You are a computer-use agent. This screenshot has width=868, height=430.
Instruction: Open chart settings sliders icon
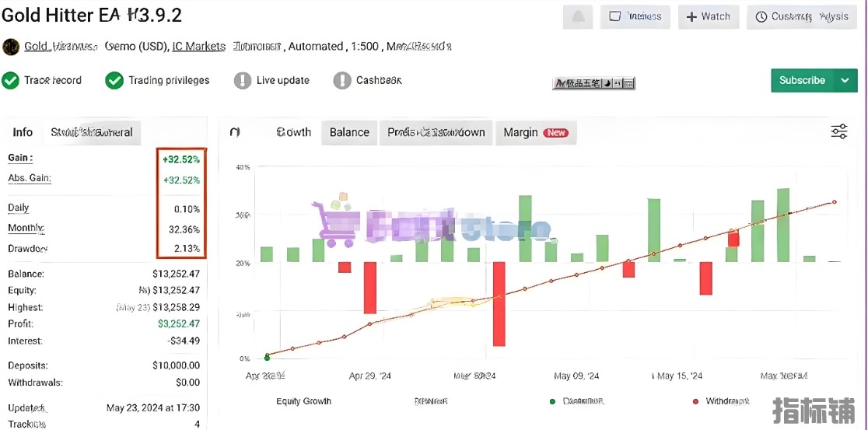click(839, 131)
